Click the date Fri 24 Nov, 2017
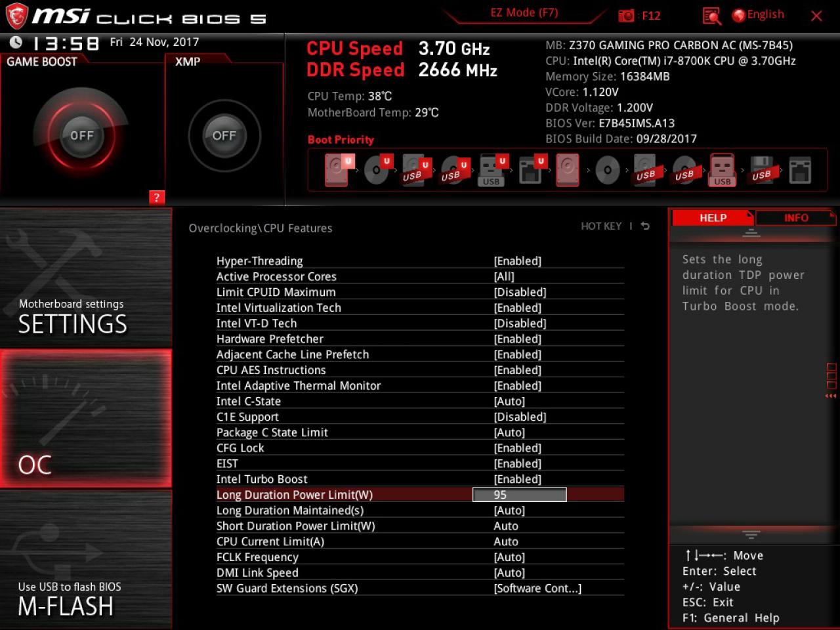 point(154,42)
